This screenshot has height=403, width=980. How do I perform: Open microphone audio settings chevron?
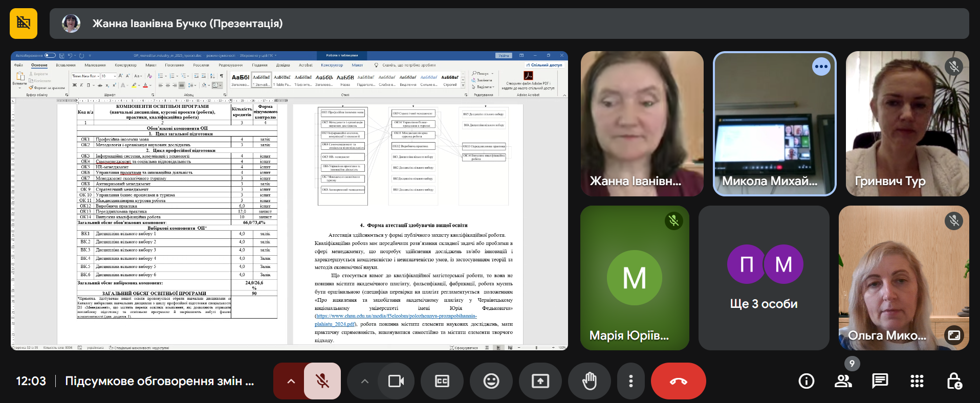click(x=291, y=381)
